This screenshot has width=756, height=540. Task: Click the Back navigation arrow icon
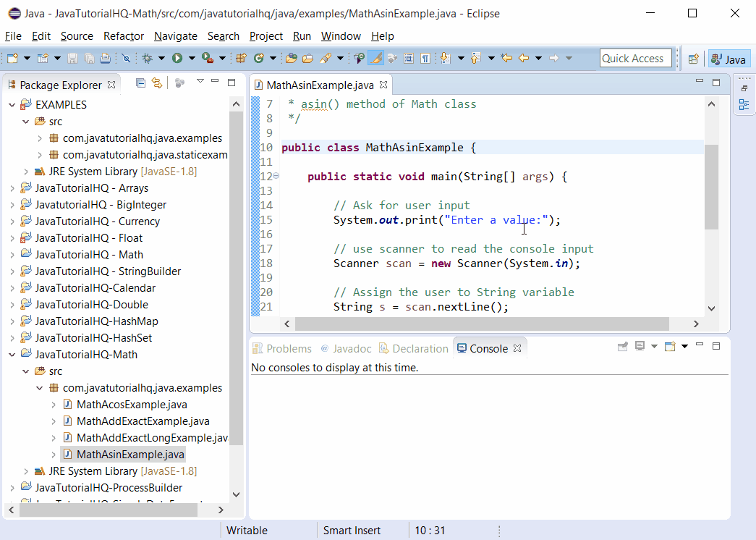coord(524,59)
